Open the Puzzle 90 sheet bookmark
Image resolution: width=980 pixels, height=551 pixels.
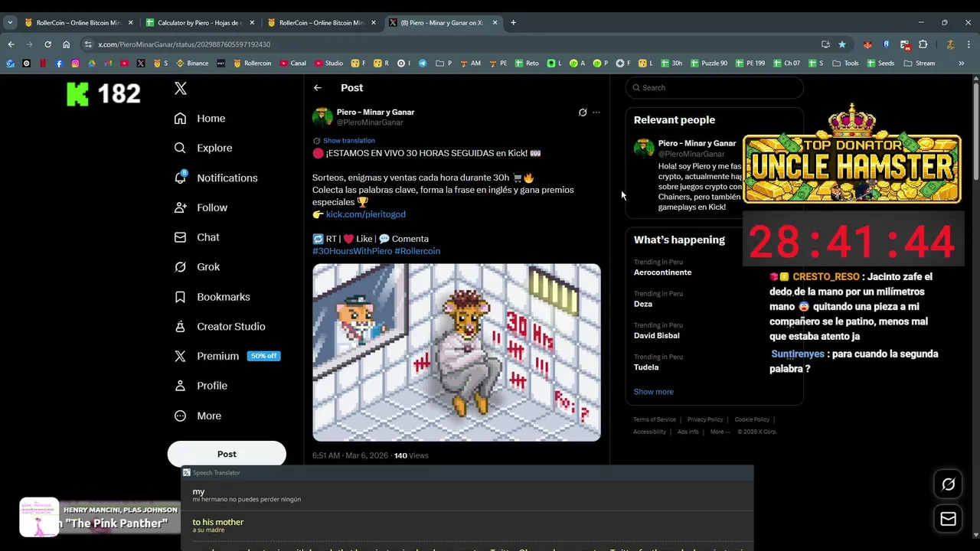[707, 64]
